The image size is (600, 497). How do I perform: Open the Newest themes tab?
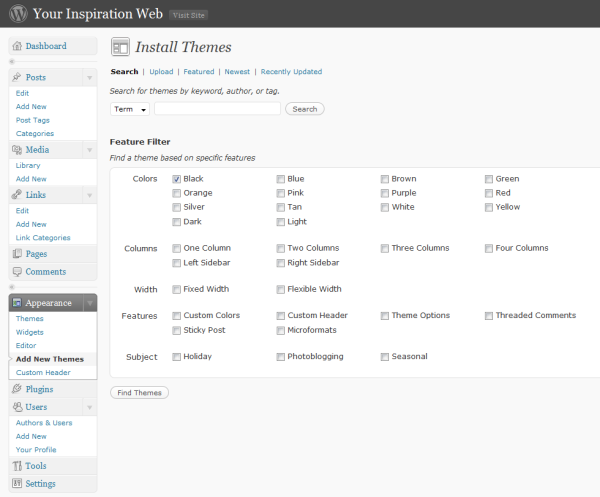(x=237, y=72)
